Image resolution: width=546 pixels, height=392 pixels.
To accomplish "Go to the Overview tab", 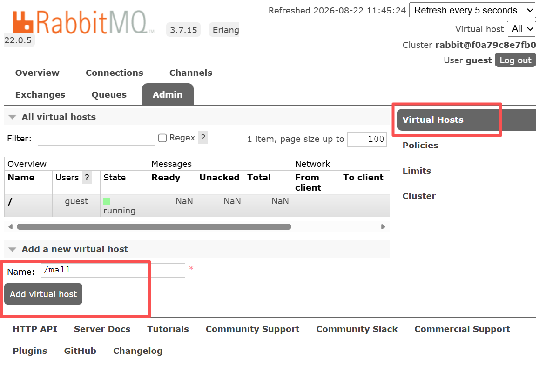I will coord(37,73).
